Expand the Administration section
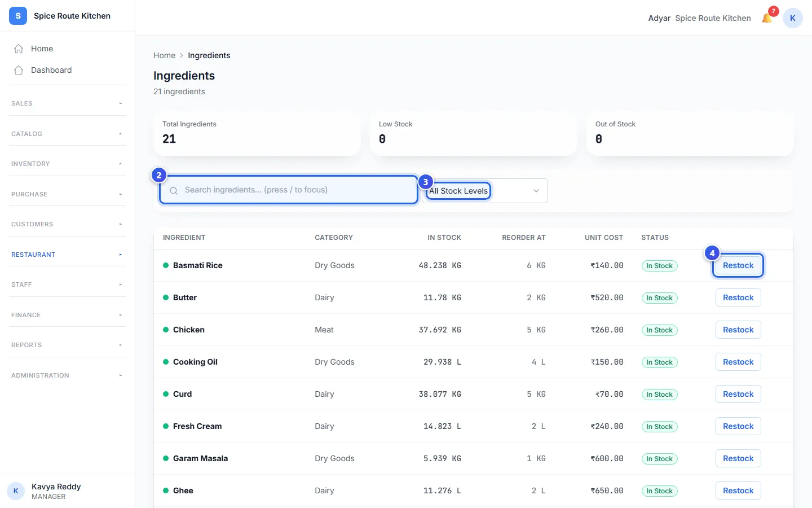 (x=67, y=375)
